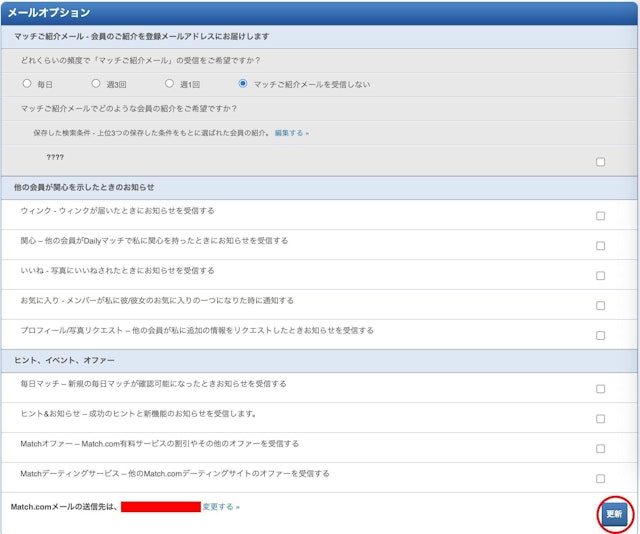Toggle the いいね photo like notification checkbox
The width and height of the screenshot is (640, 534).
click(600, 275)
